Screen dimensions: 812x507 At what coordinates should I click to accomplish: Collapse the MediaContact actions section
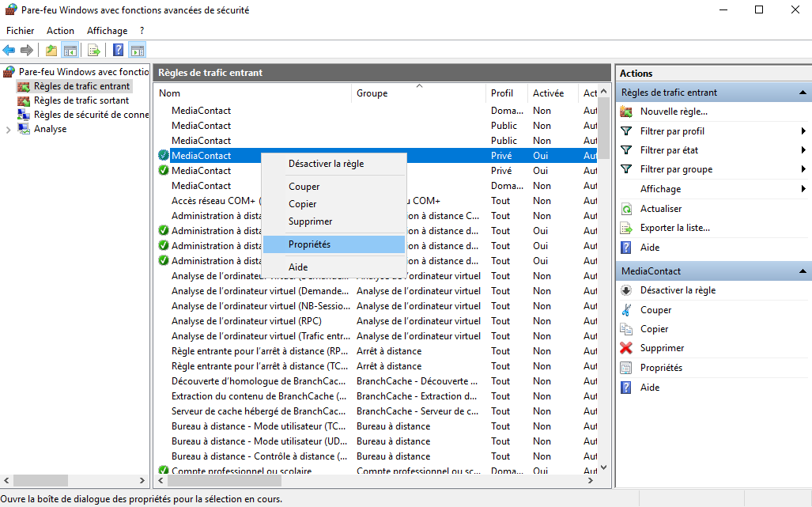[x=803, y=271]
